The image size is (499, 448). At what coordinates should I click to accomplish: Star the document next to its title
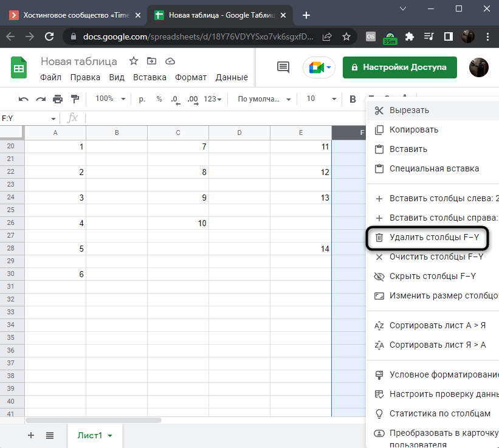133,61
